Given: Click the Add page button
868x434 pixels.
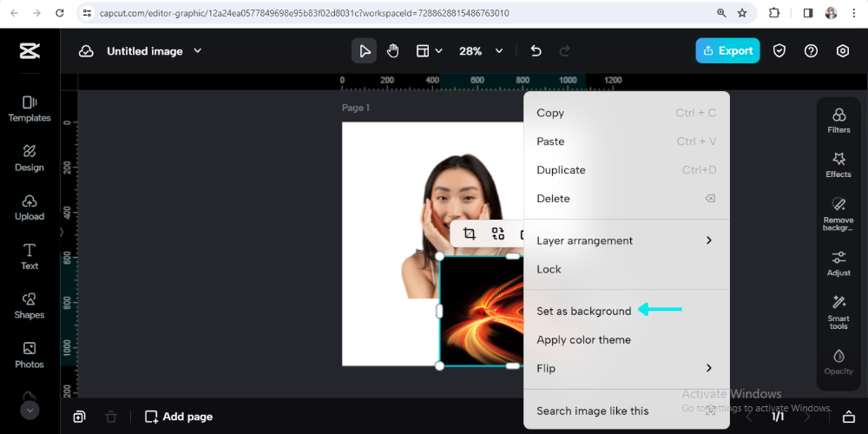Looking at the screenshot, I should pos(179,417).
